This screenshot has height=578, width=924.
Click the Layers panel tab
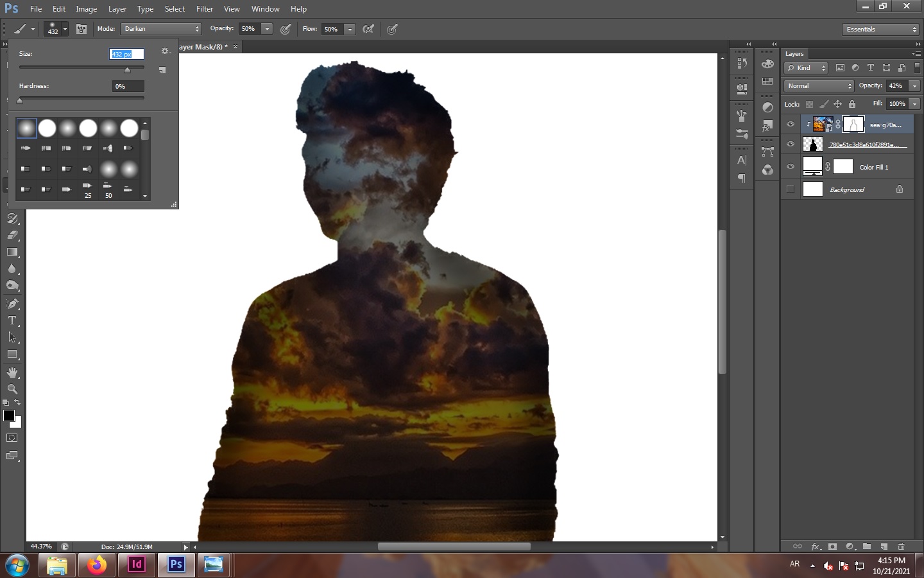point(794,54)
